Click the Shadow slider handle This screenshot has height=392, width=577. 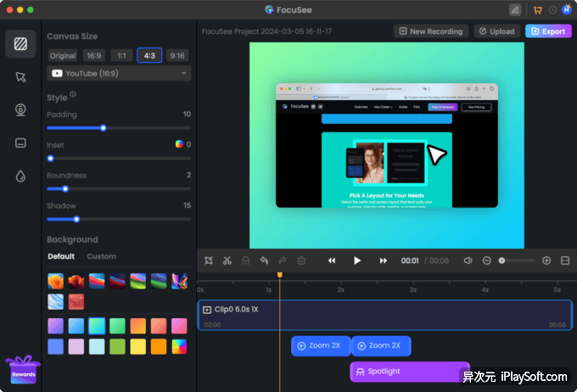[76, 220]
